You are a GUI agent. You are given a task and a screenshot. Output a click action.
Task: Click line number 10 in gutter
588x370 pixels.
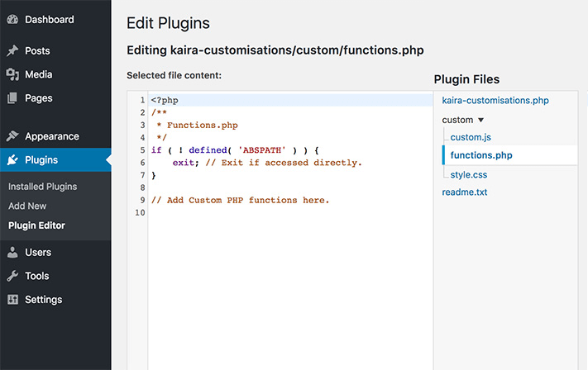coord(140,213)
